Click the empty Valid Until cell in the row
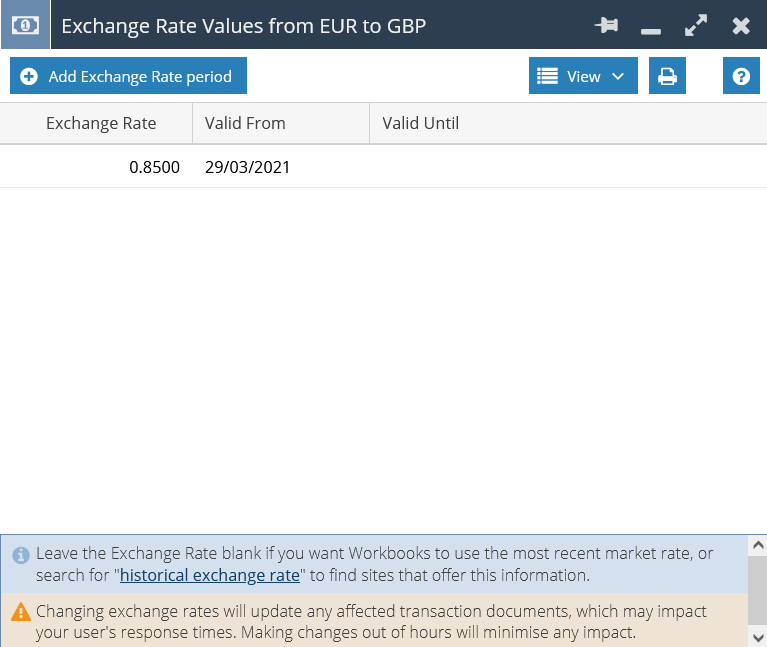This screenshot has height=647, width=767. (x=568, y=167)
